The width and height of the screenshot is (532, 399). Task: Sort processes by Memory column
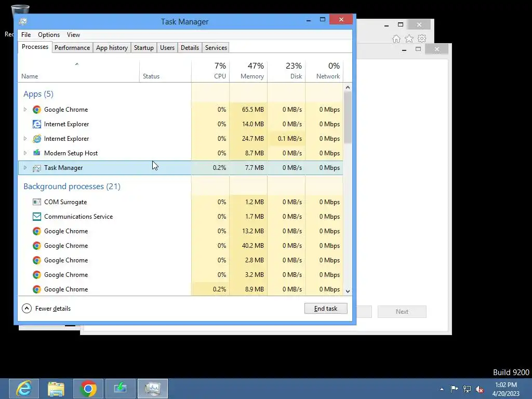[248, 71]
